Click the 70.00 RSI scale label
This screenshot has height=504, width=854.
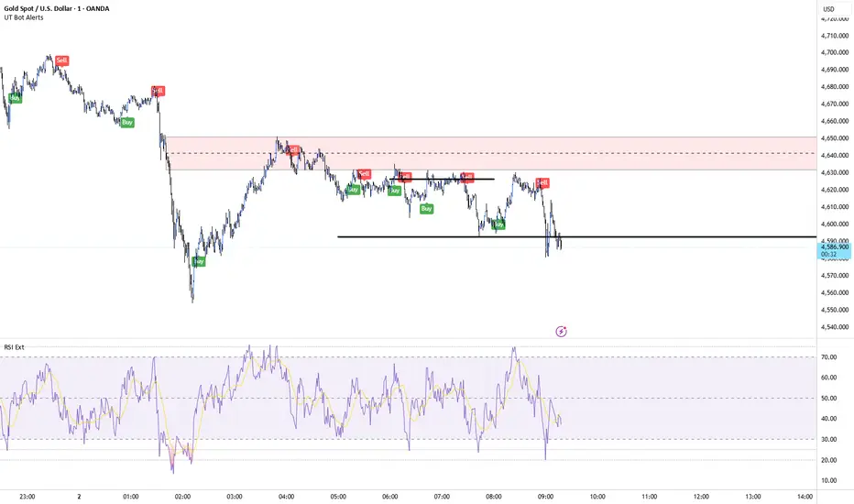(829, 357)
